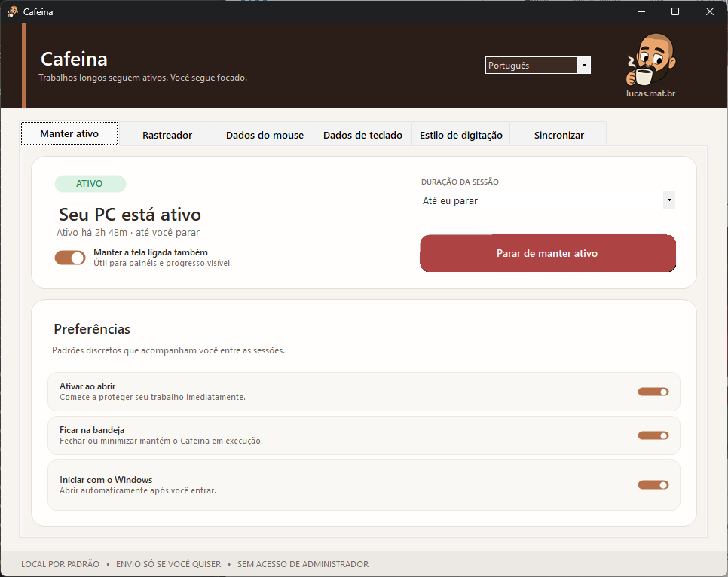
Task: Click 'ENVIO SÓ SE VOCÊ QUISER' footer text
Action: tap(169, 564)
